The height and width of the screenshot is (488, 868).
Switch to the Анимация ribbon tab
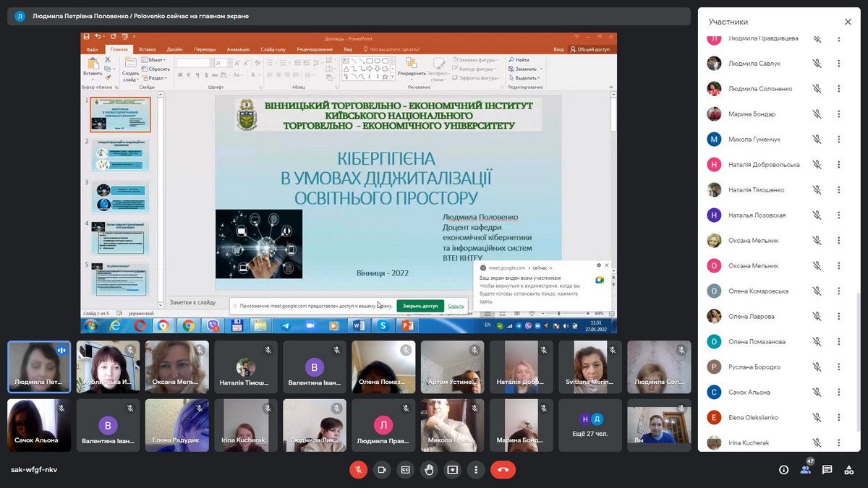click(x=238, y=49)
